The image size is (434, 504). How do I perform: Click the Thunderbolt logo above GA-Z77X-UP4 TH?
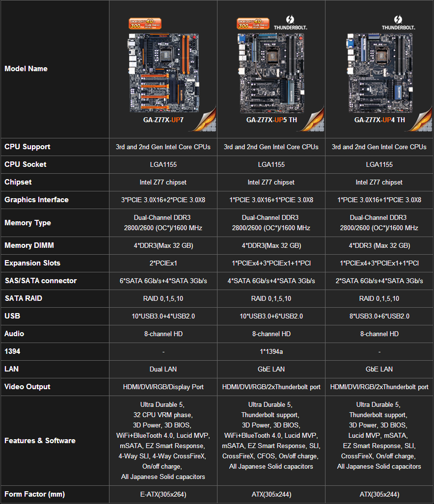tap(398, 23)
